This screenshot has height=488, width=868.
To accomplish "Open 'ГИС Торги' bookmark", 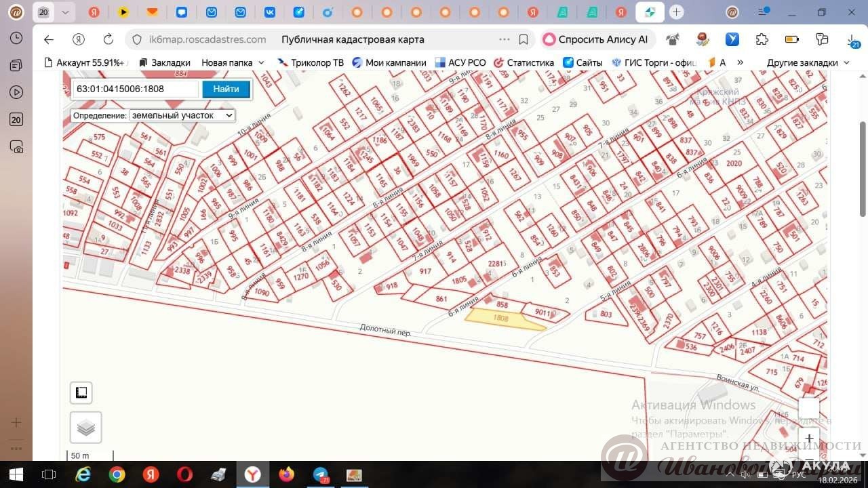I will (654, 62).
